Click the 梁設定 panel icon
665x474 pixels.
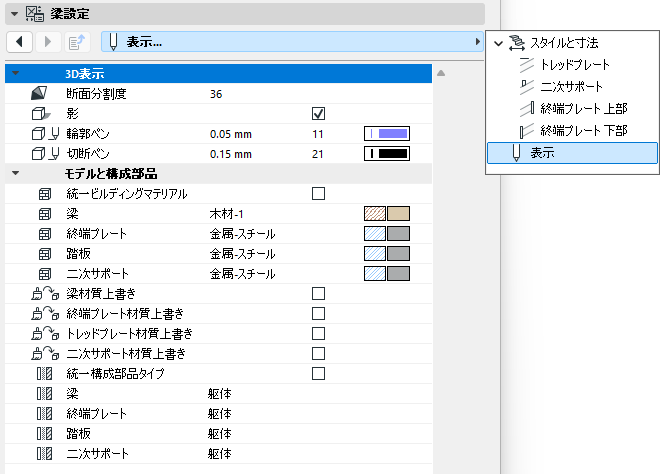coord(35,14)
